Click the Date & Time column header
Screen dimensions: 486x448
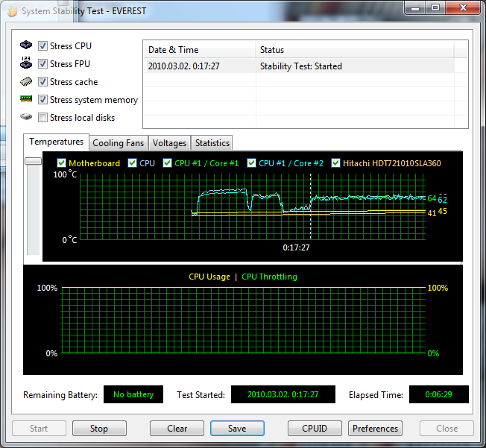[199, 50]
